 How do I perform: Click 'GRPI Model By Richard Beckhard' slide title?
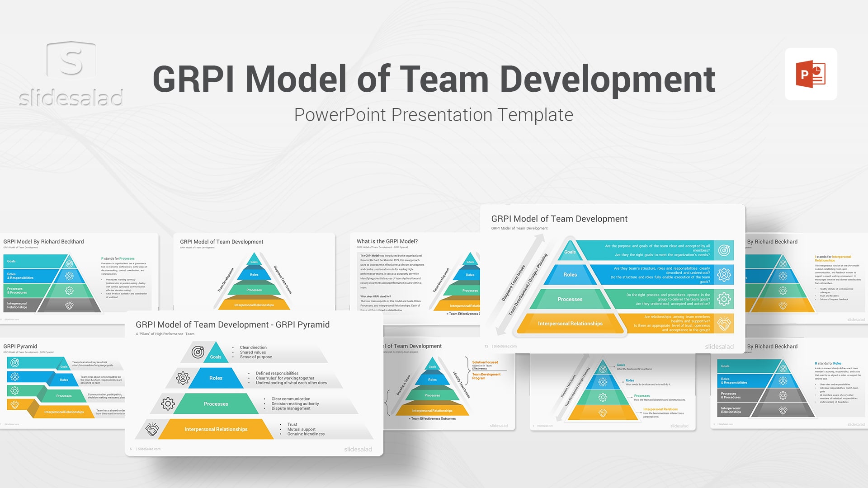pos(43,242)
